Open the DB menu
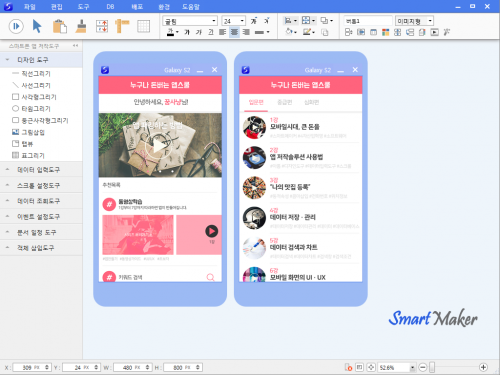 [x=110, y=7]
